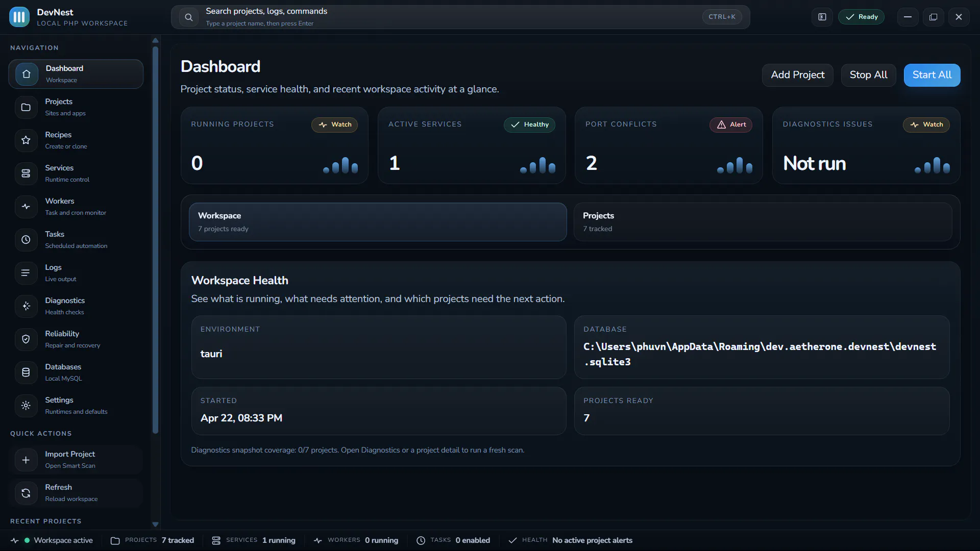Open Reliability Repair and recovery item
Screen dimensions: 980x551
point(76,339)
